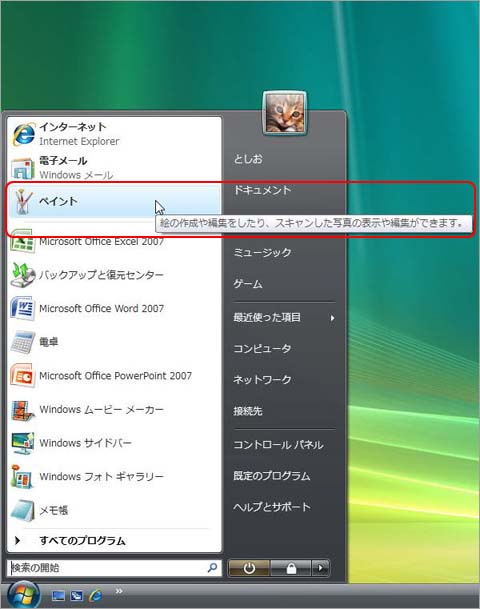Open the Internet Explorer icon in Start menu
The height and width of the screenshot is (609, 480).
[x=23, y=134]
